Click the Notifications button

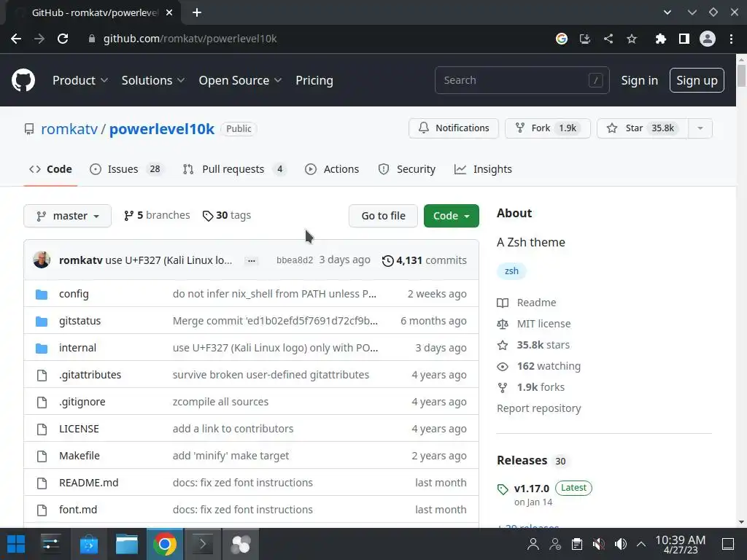point(454,128)
